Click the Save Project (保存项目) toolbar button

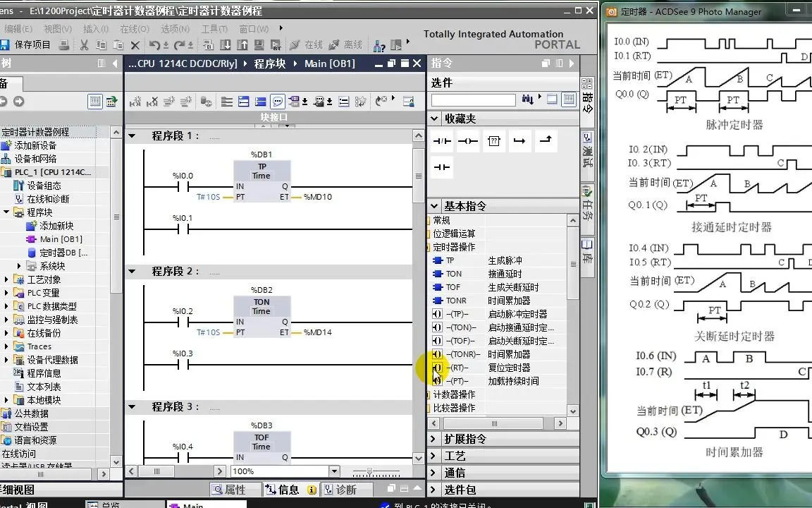click(x=26, y=45)
